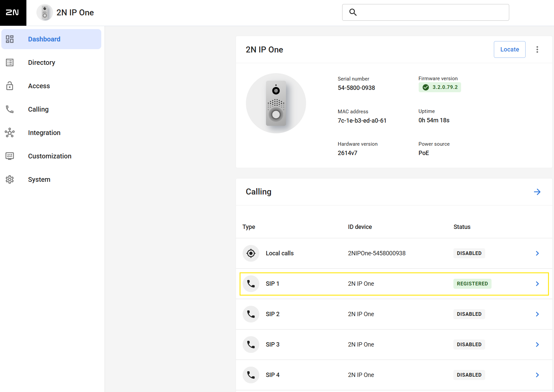Click the 2N IP One device card heading

[264, 49]
